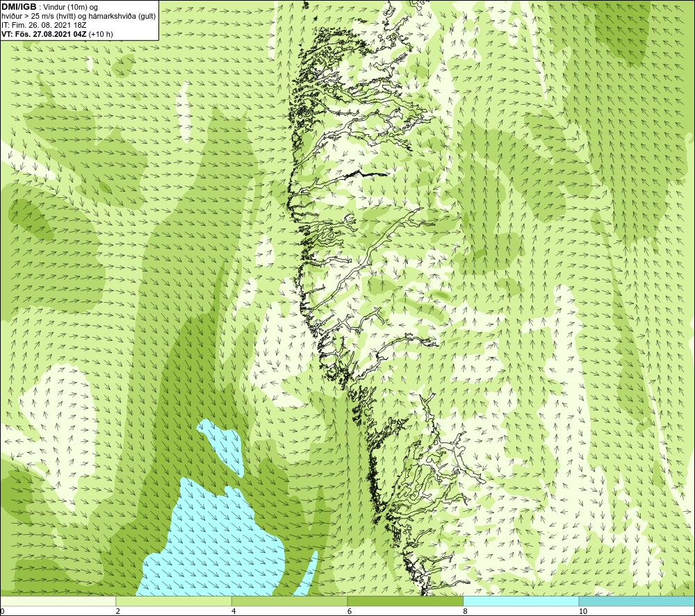This screenshot has width=695, height=616.
Task: Click the legend scale label '2'
Action: (x=118, y=611)
